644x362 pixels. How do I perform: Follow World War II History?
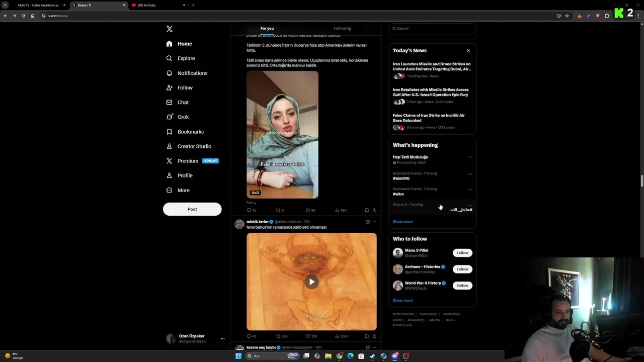tap(462, 286)
